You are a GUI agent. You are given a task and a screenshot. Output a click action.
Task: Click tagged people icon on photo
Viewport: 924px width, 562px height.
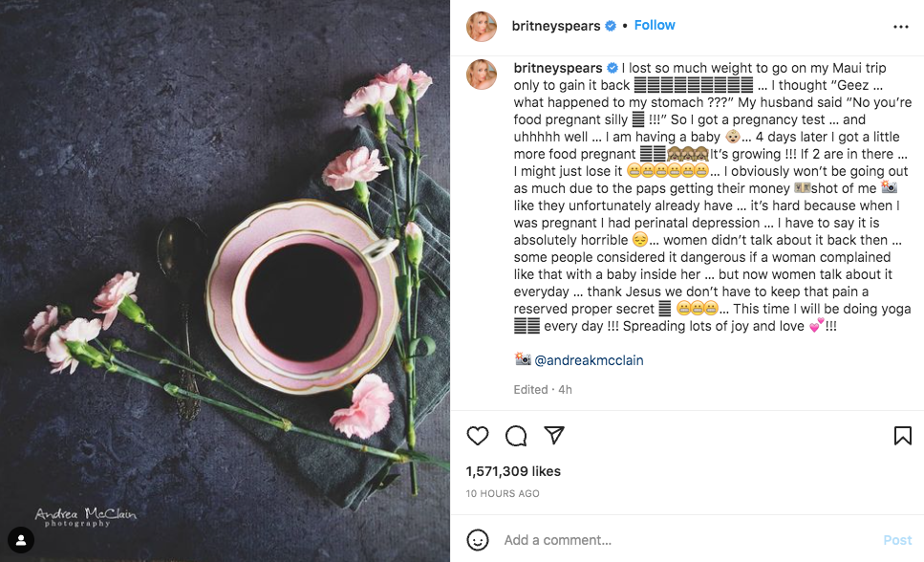click(20, 540)
